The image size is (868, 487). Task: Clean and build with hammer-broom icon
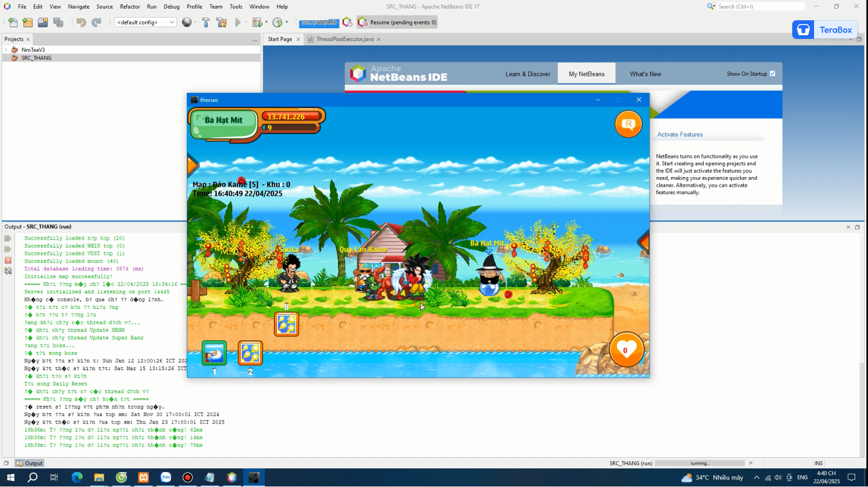pyautogui.click(x=222, y=22)
